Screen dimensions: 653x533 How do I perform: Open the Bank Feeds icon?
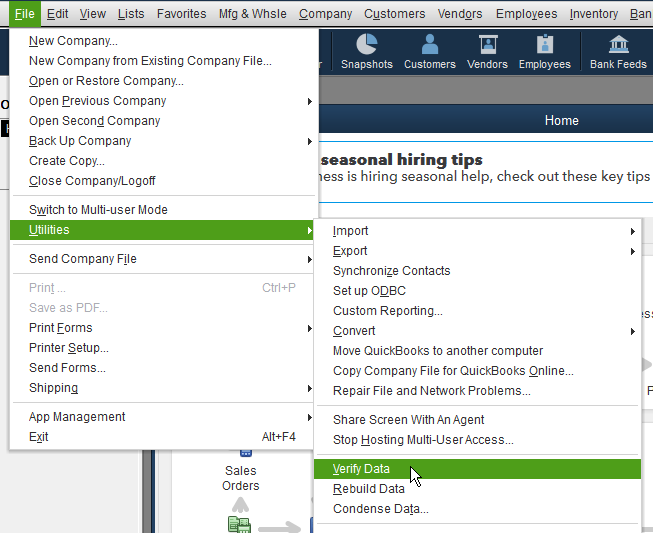click(618, 52)
